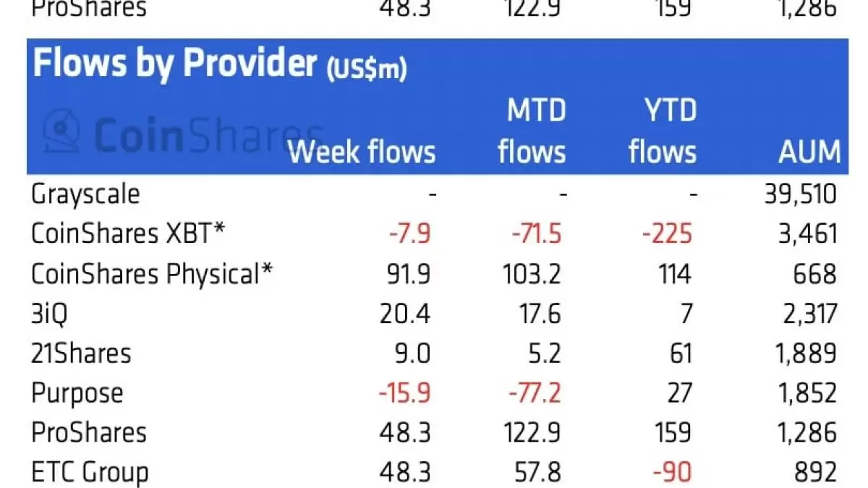Screen dimensions: 868x488
Task: Click the red -15.9 week flow value
Action: (404, 393)
